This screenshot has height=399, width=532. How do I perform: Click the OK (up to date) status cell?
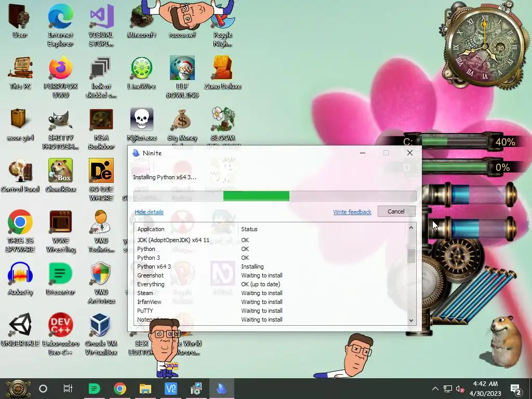pos(261,284)
